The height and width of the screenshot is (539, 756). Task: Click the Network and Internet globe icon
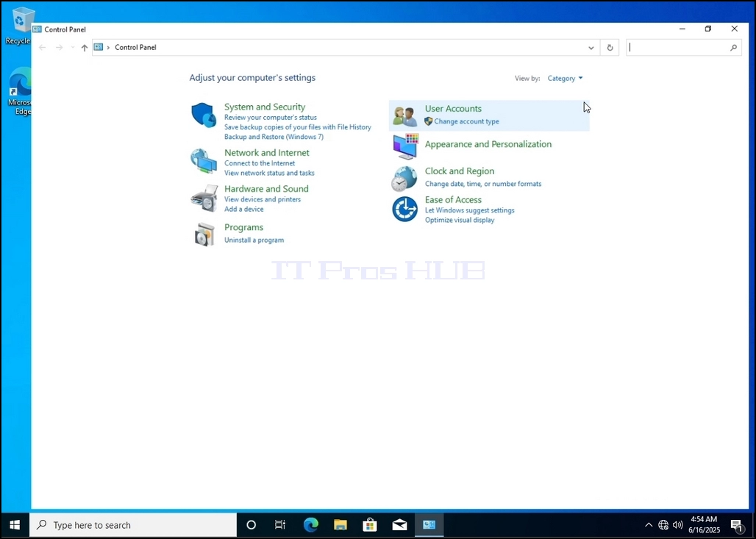click(204, 161)
